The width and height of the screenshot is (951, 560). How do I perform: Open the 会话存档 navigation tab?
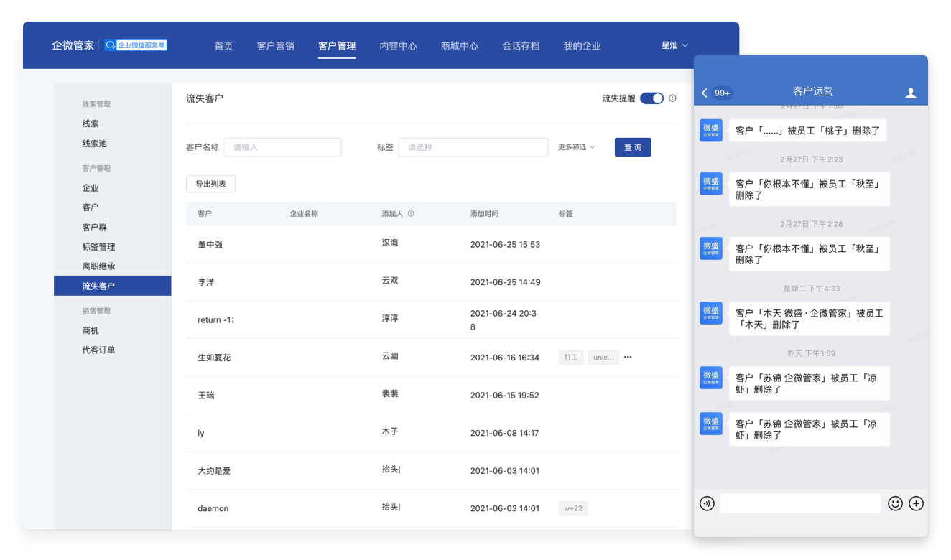(520, 46)
